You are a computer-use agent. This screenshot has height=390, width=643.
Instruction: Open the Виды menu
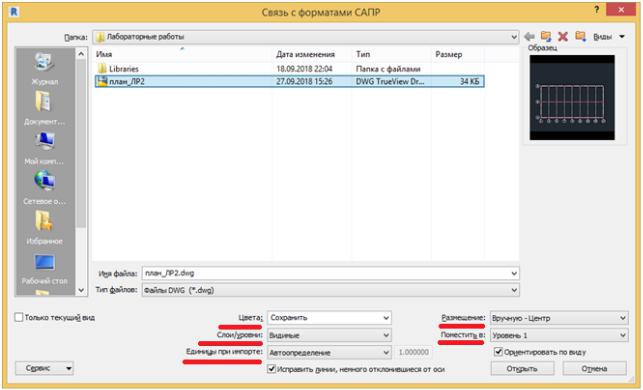click(609, 36)
